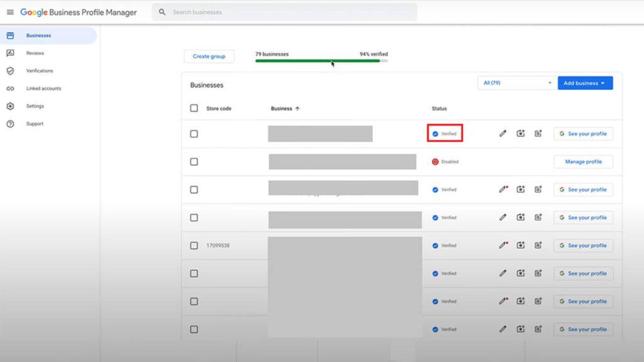Viewport: 644px width, 362px height.
Task: Click the Verified badge for store 17099538
Action: tap(445, 246)
